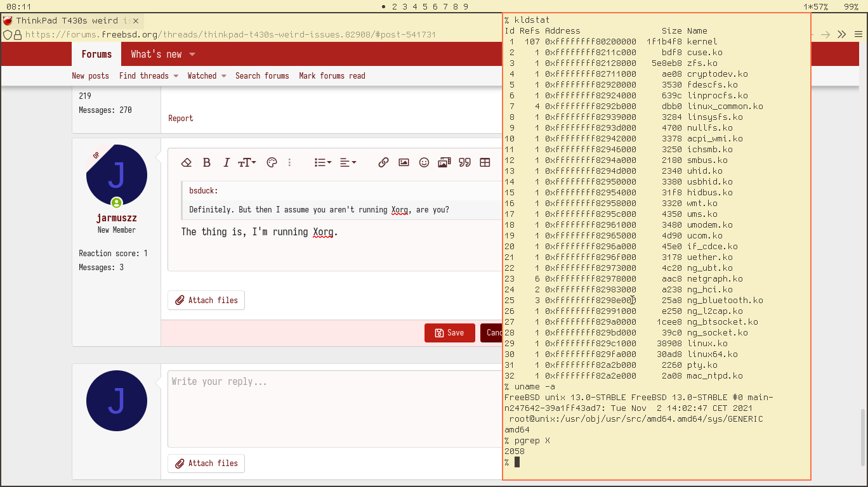The image size is (868, 487).
Task: Click the 99% battery indicator
Action: pos(852,6)
